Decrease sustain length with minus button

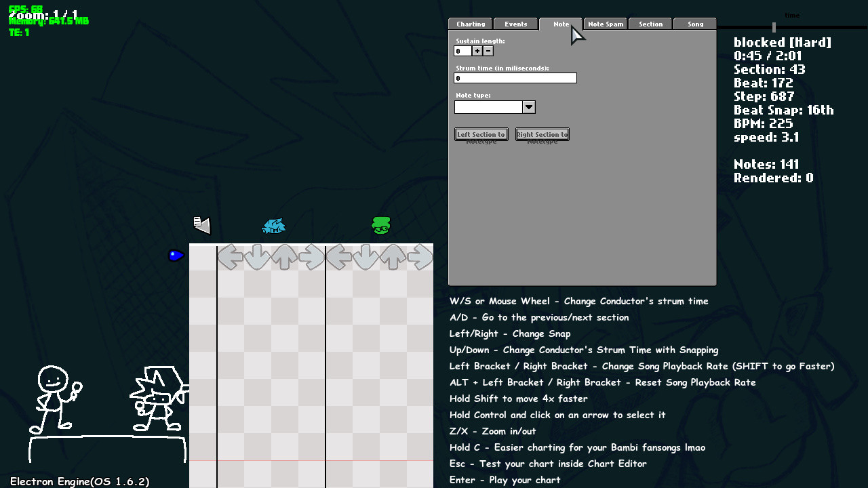click(x=488, y=51)
